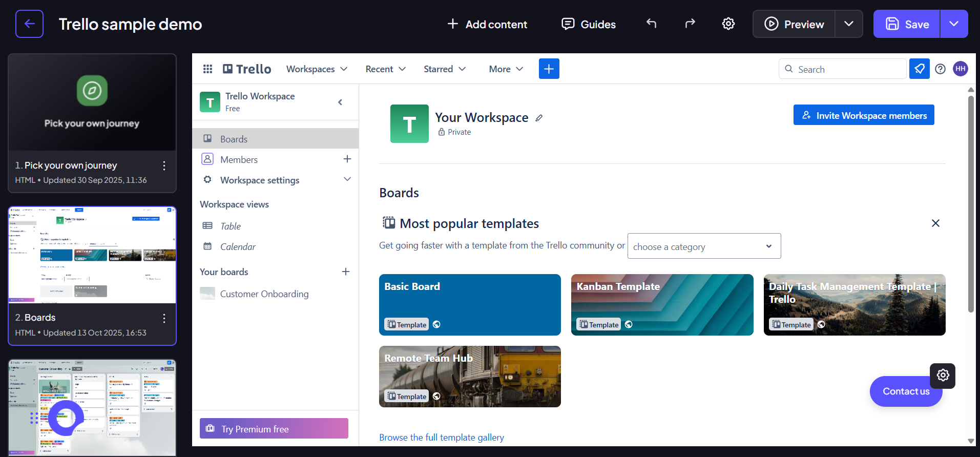Image resolution: width=980 pixels, height=457 pixels.
Task: Select Boards in the sidebar
Action: [275, 139]
